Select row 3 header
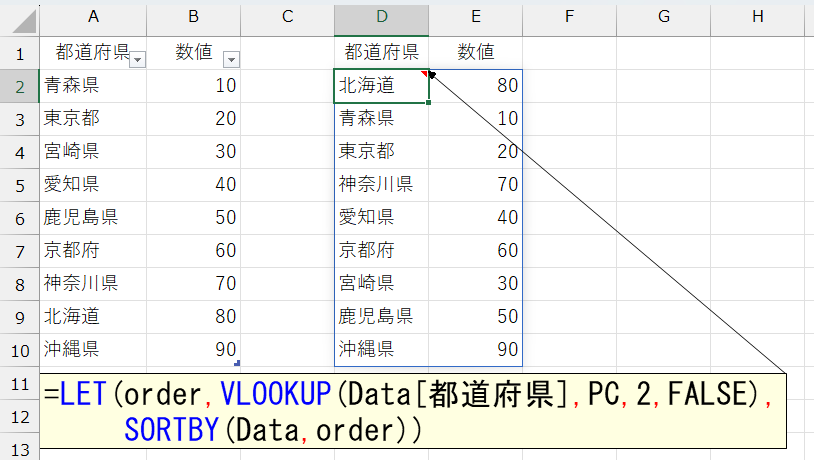 (20, 119)
